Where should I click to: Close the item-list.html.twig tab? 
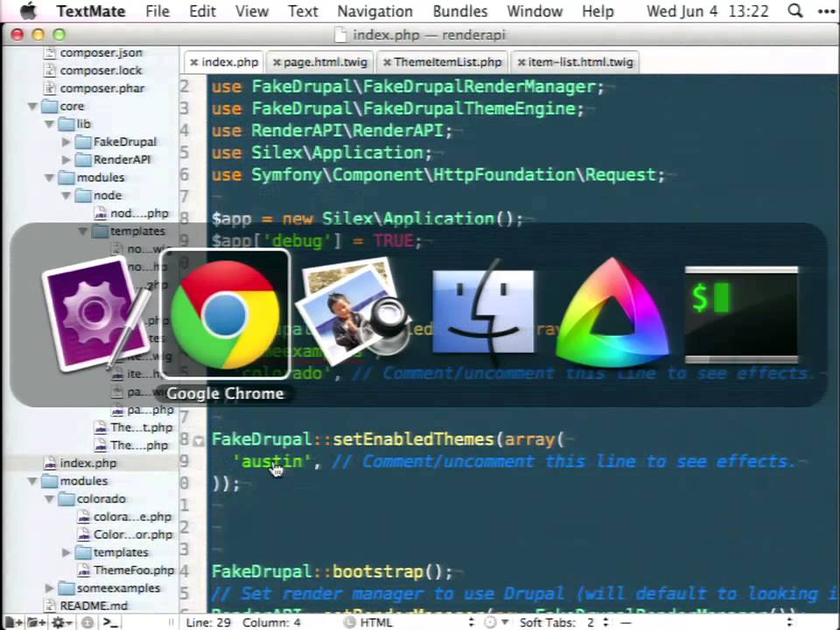pyautogui.click(x=521, y=62)
